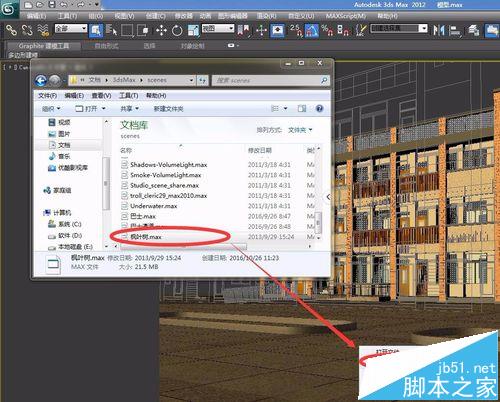
Task: Sort files by 修改日期 column header
Action: point(260,150)
